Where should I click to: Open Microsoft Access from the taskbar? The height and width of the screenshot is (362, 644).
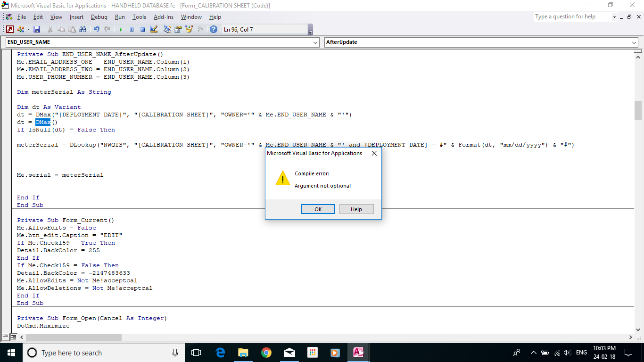click(x=358, y=353)
